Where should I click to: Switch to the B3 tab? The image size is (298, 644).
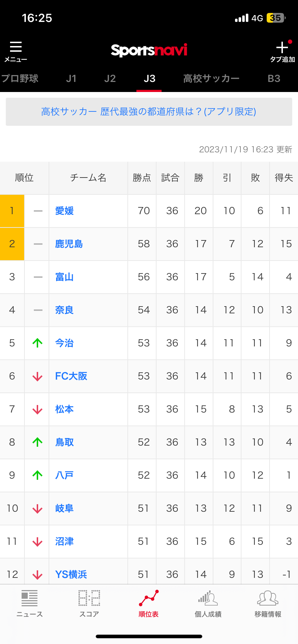pyautogui.click(x=274, y=79)
